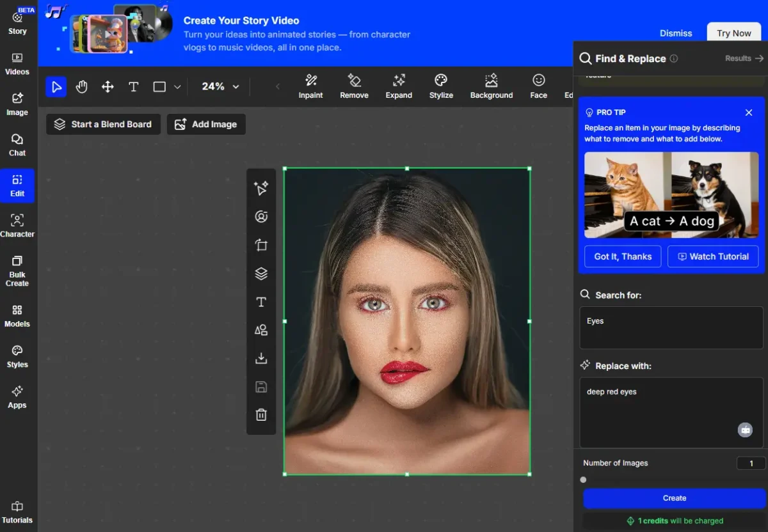The width and height of the screenshot is (768, 532).
Task: Click the Replace with field containing deep red eyes
Action: [671, 412]
